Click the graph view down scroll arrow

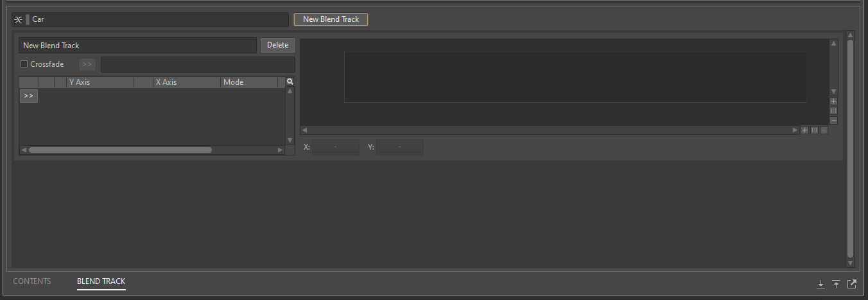tap(834, 92)
